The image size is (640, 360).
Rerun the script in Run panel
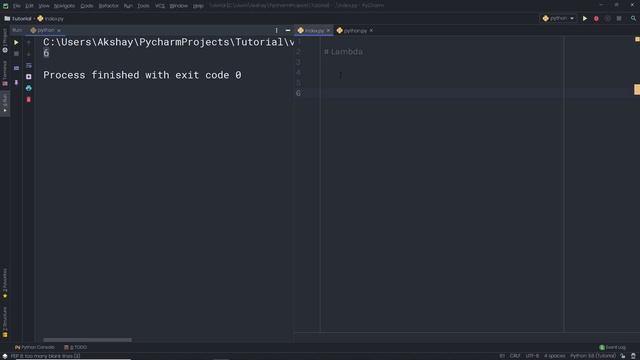(x=16, y=42)
